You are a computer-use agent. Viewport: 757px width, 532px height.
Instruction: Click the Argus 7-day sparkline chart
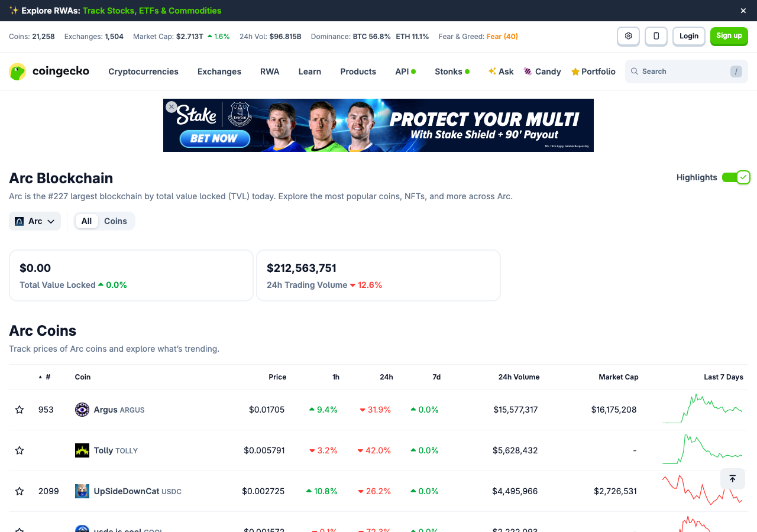(703, 409)
